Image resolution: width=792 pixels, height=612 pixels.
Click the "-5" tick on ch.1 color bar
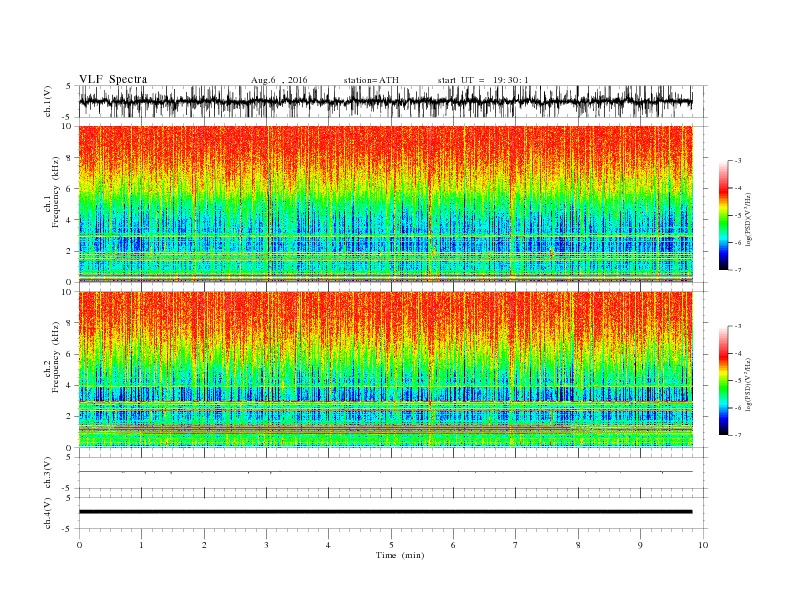(738, 215)
